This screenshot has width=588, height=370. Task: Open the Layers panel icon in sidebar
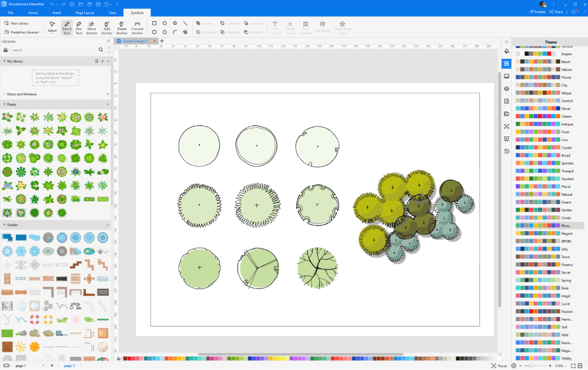(507, 89)
